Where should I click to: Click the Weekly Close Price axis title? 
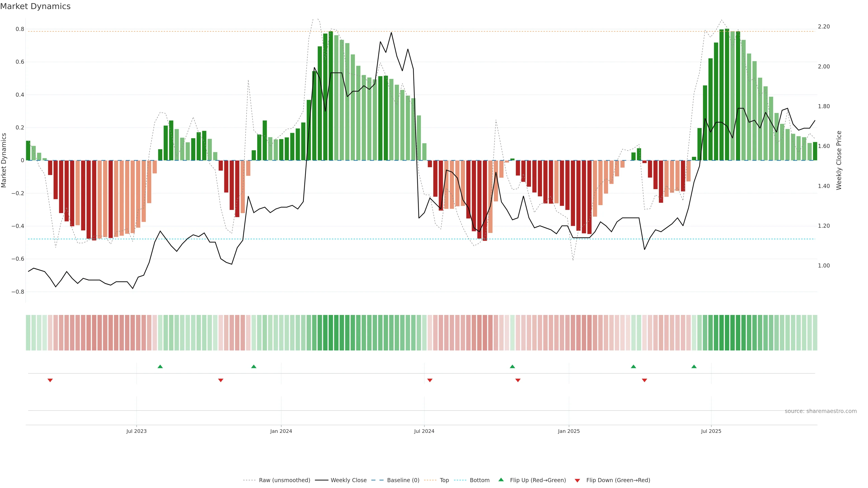[x=839, y=160]
